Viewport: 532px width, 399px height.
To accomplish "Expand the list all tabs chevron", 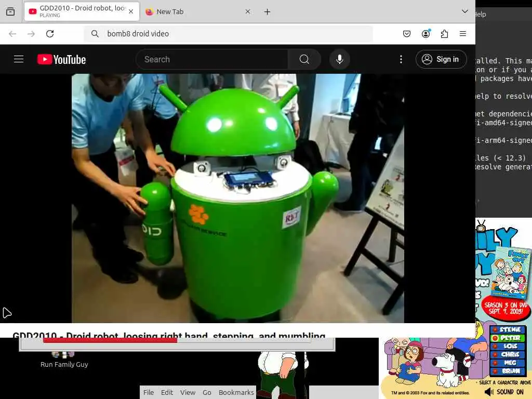I will point(465,11).
